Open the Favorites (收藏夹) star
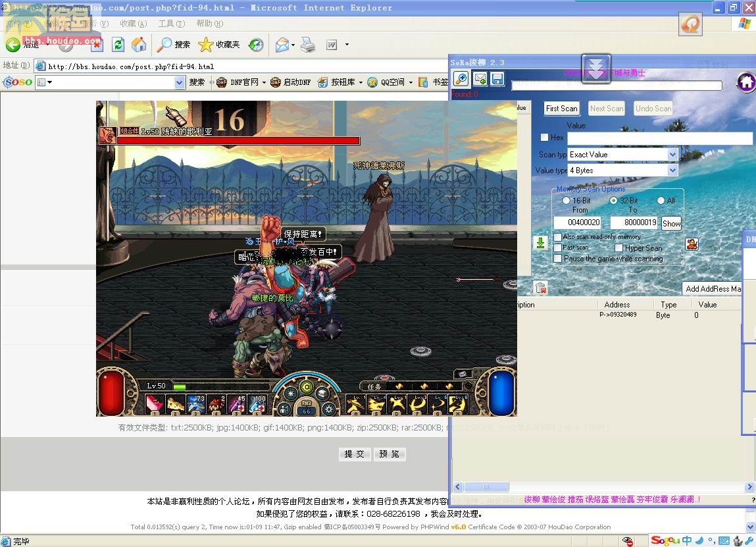Viewport: 756px width, 547px height. coord(205,44)
